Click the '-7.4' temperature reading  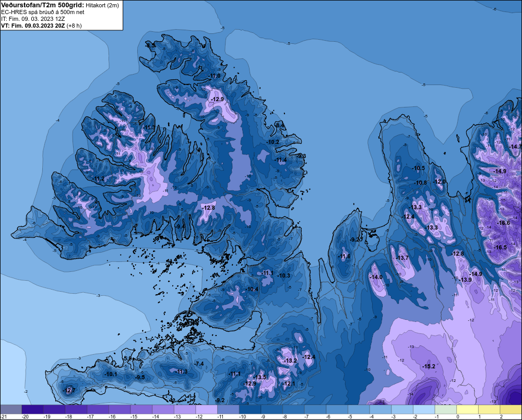199,364
